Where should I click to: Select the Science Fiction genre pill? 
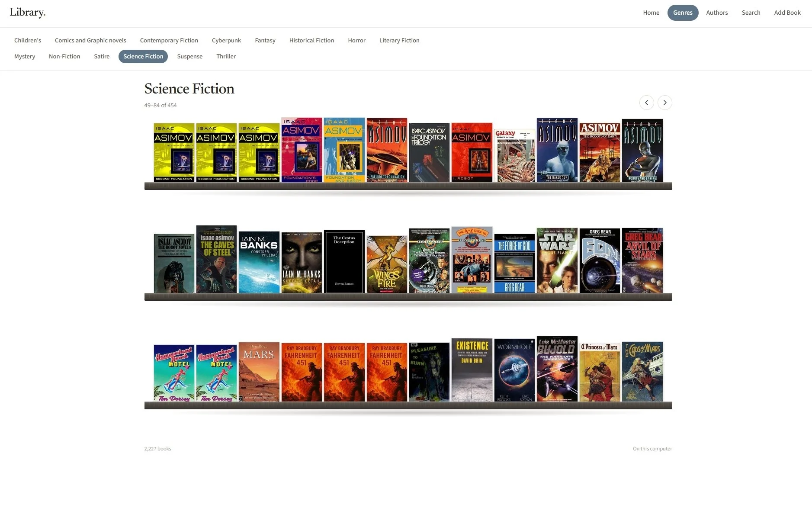143,56
